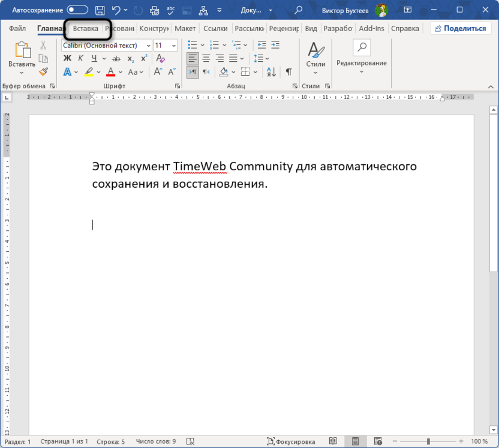Sort text A-Я icon

[x=272, y=72]
